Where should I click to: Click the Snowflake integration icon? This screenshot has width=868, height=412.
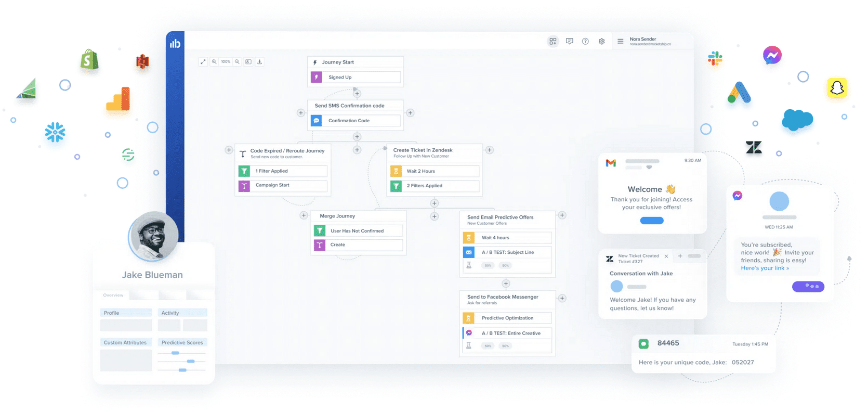coord(55,132)
